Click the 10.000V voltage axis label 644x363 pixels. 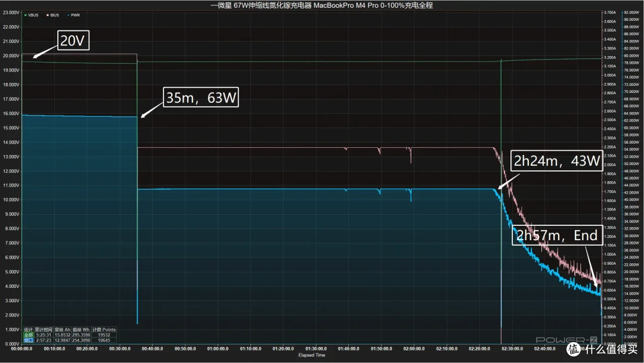click(x=11, y=200)
